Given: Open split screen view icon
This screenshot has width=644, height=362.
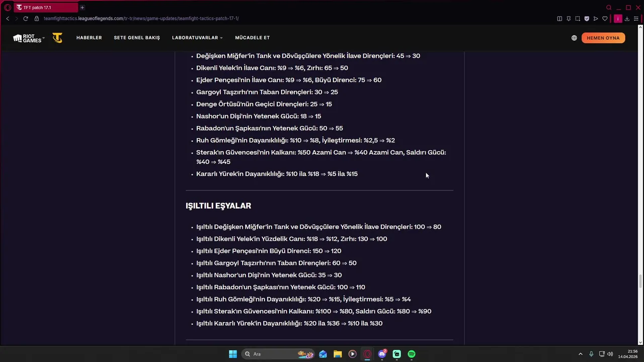Looking at the screenshot, I should [x=559, y=19].
